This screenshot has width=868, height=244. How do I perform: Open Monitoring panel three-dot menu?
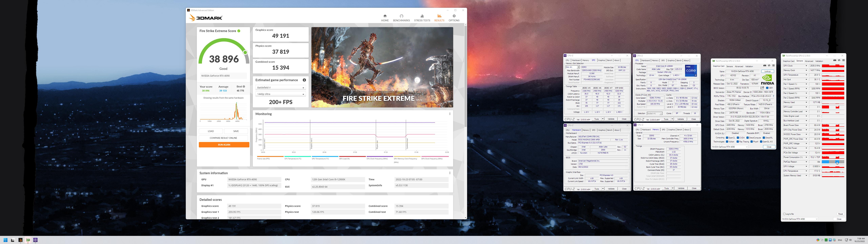[450, 114]
